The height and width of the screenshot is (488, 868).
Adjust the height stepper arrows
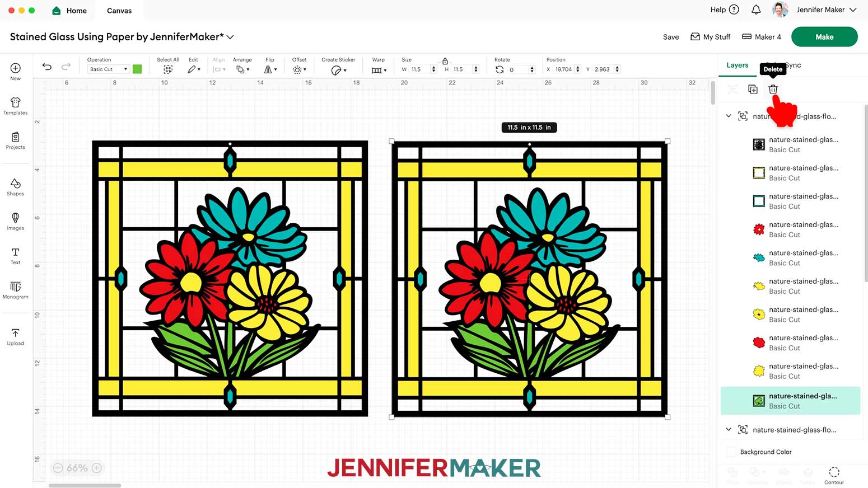click(476, 69)
